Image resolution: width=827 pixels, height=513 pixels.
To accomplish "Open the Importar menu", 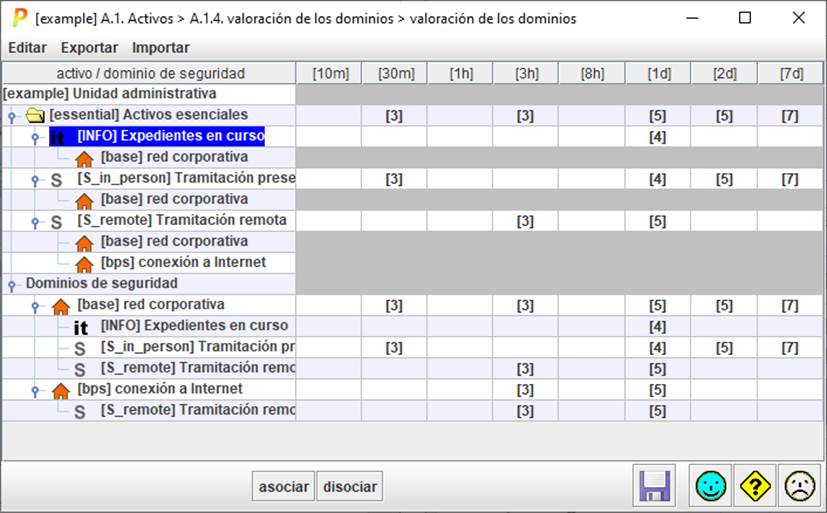I will click(x=161, y=47).
